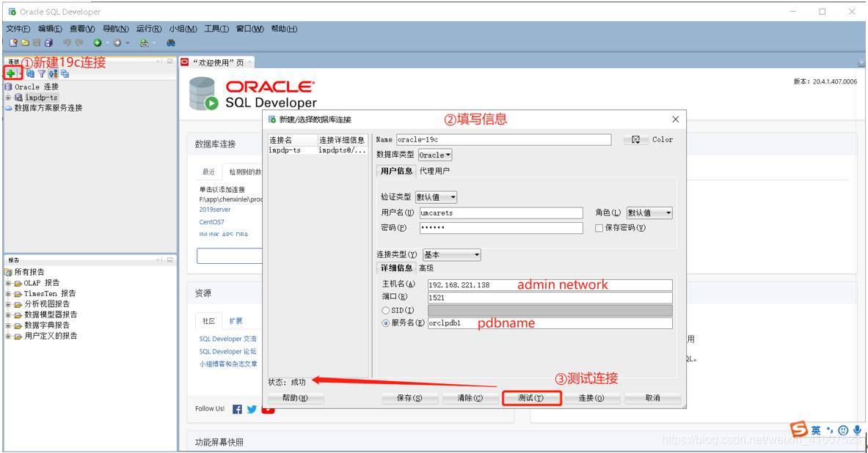
Task: Select the 数据库方案服务连接 tree item
Action: [x=48, y=108]
